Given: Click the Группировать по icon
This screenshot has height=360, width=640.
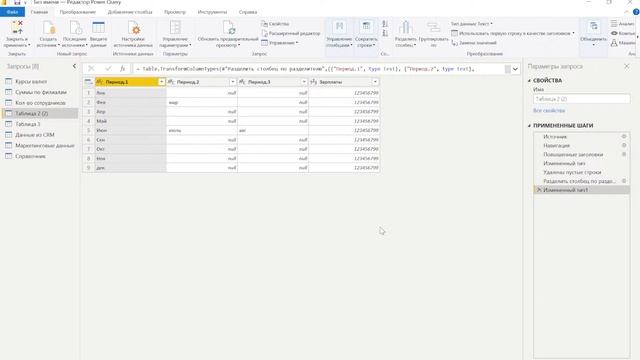Looking at the screenshot, I should 433,27.
